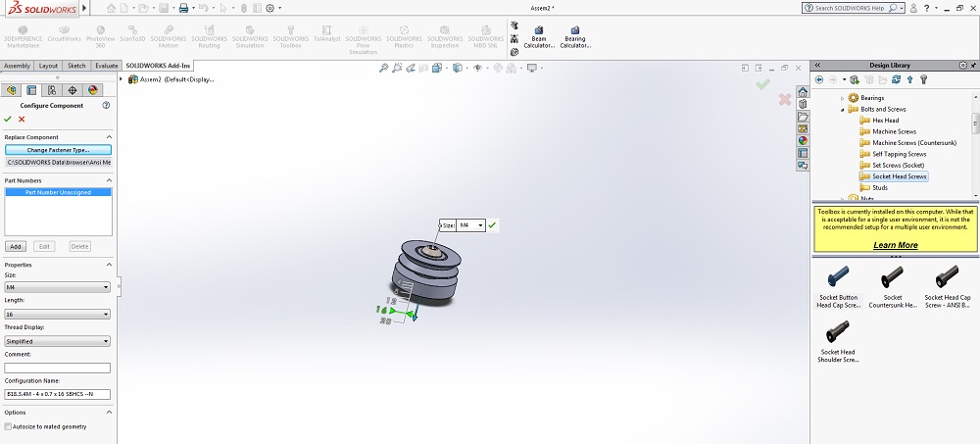Select Self Tapping Screws folder
Image resolution: width=980 pixels, height=444 pixels.
[x=899, y=154]
